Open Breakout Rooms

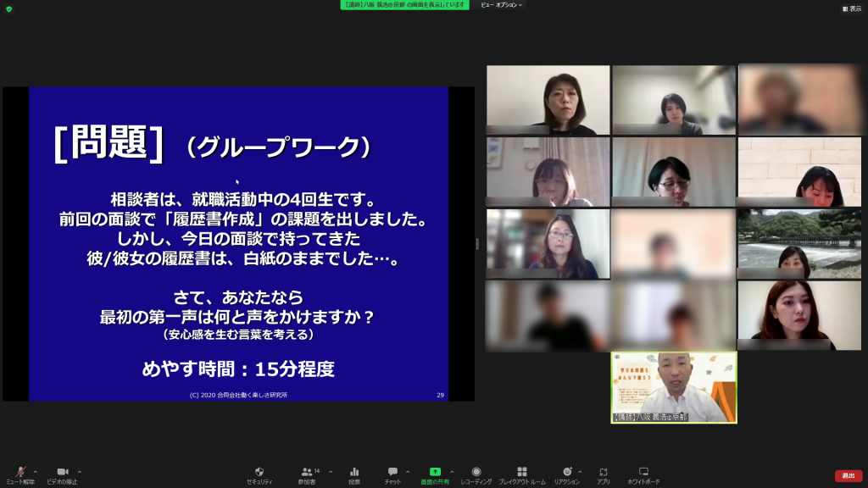coord(522,473)
